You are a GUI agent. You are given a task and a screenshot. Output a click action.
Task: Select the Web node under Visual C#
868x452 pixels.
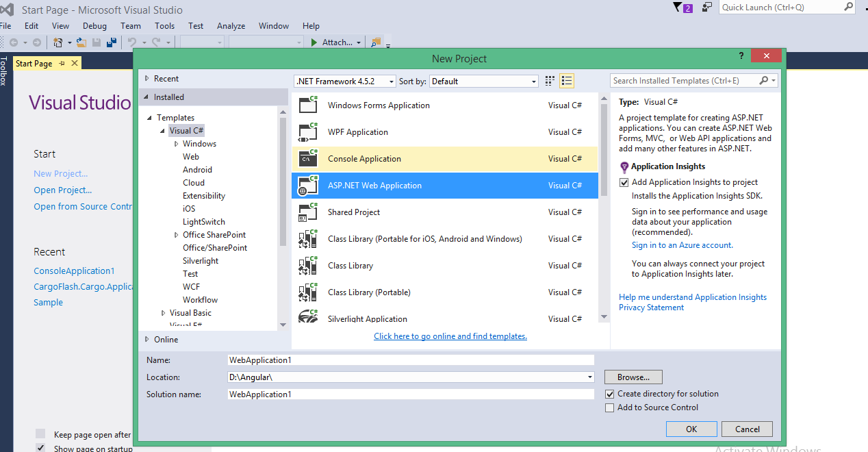pos(191,157)
